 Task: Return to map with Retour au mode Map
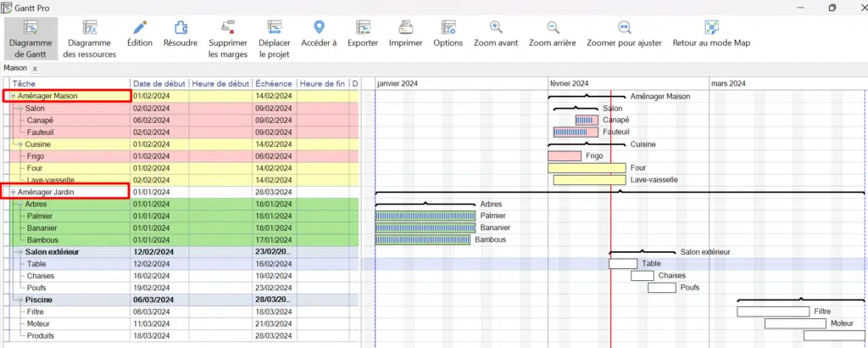710,28
